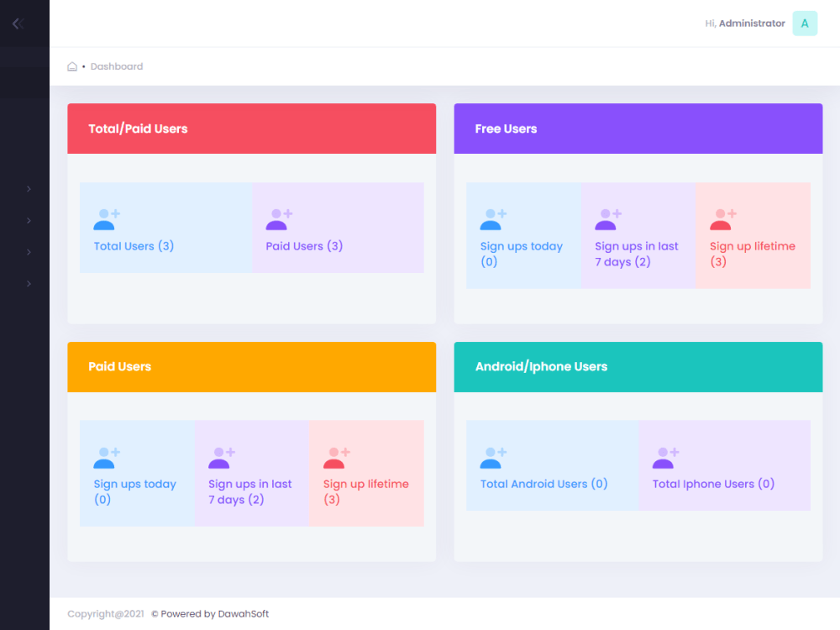The height and width of the screenshot is (630, 840).
Task: Open the Dashboard breadcrumb item
Action: pyautogui.click(x=116, y=66)
